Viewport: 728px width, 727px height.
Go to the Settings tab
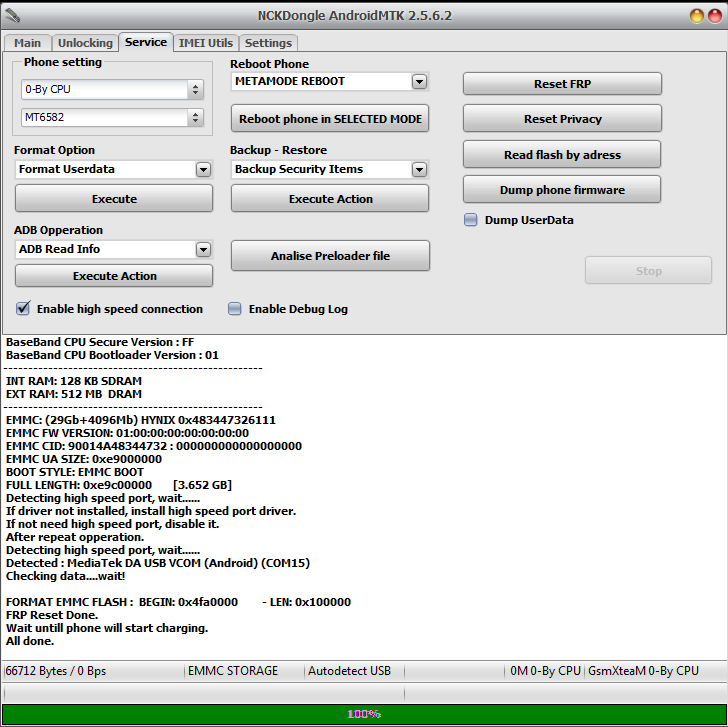pyautogui.click(x=268, y=43)
